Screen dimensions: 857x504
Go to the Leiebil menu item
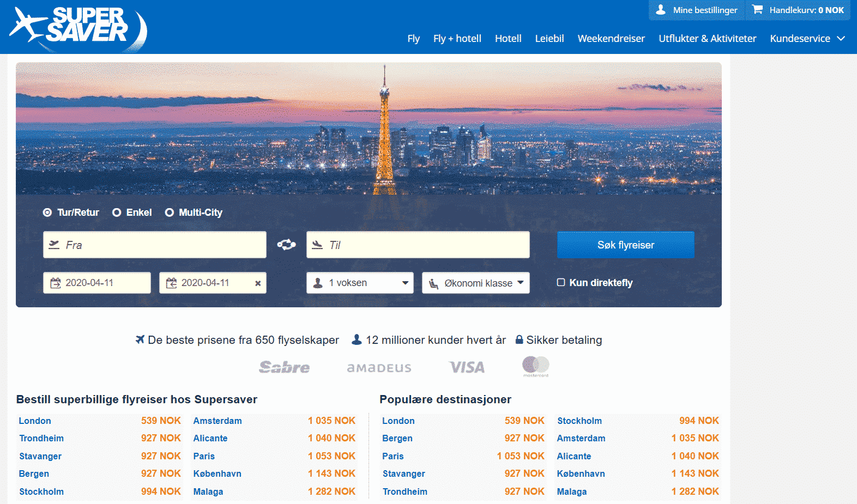point(549,39)
